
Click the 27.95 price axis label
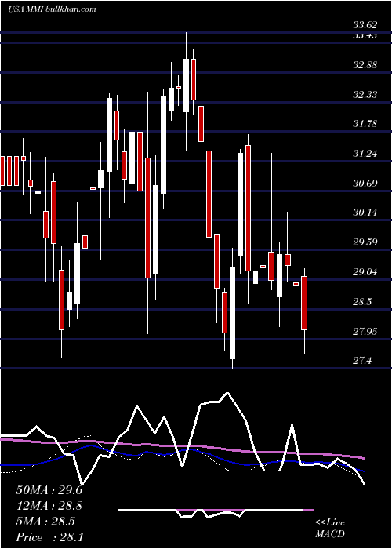365,331
